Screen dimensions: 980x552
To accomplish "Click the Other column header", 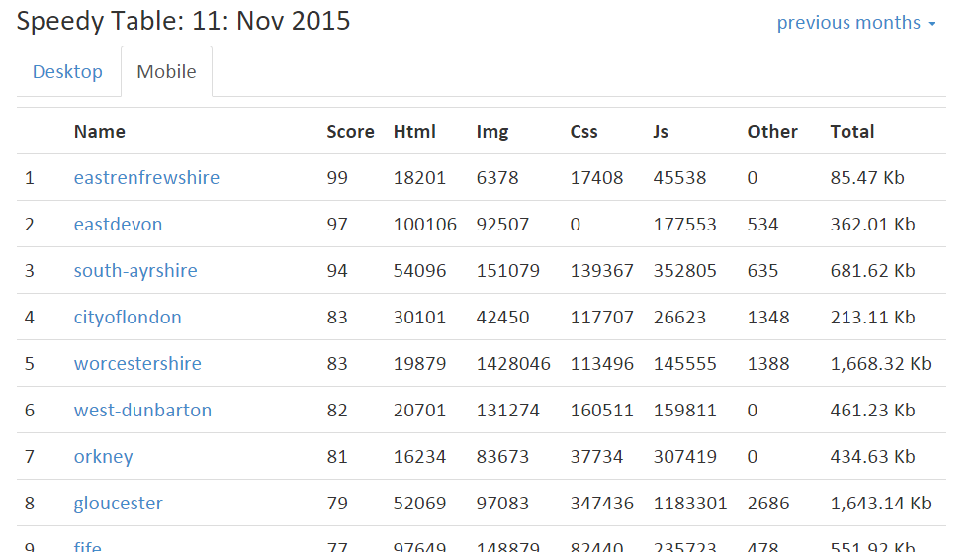I will [772, 132].
